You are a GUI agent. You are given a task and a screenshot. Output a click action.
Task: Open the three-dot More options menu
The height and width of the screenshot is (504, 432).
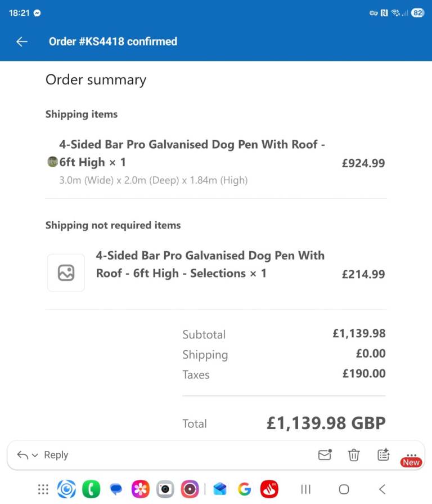[x=411, y=455]
